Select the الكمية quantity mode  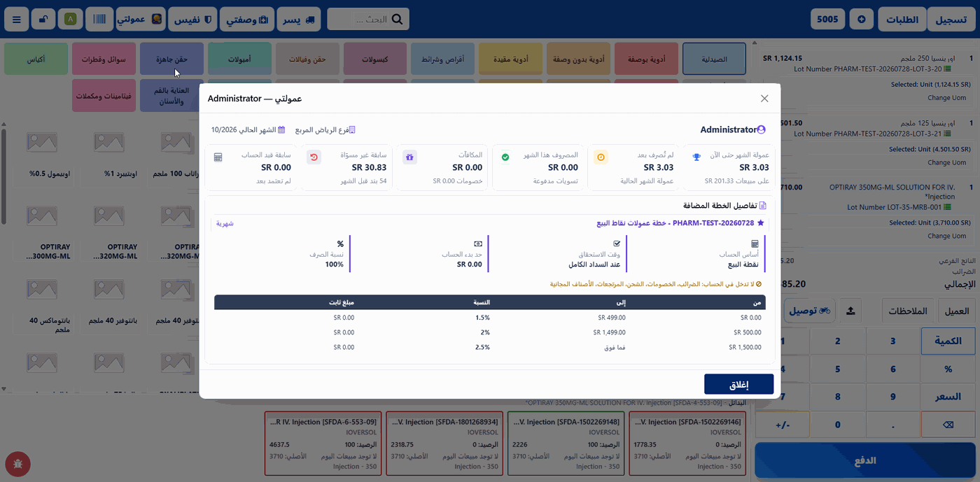tap(948, 341)
